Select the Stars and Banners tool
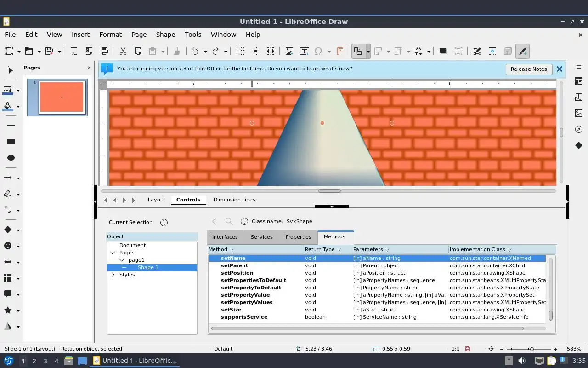Image resolution: width=588 pixels, height=368 pixels. point(8,310)
